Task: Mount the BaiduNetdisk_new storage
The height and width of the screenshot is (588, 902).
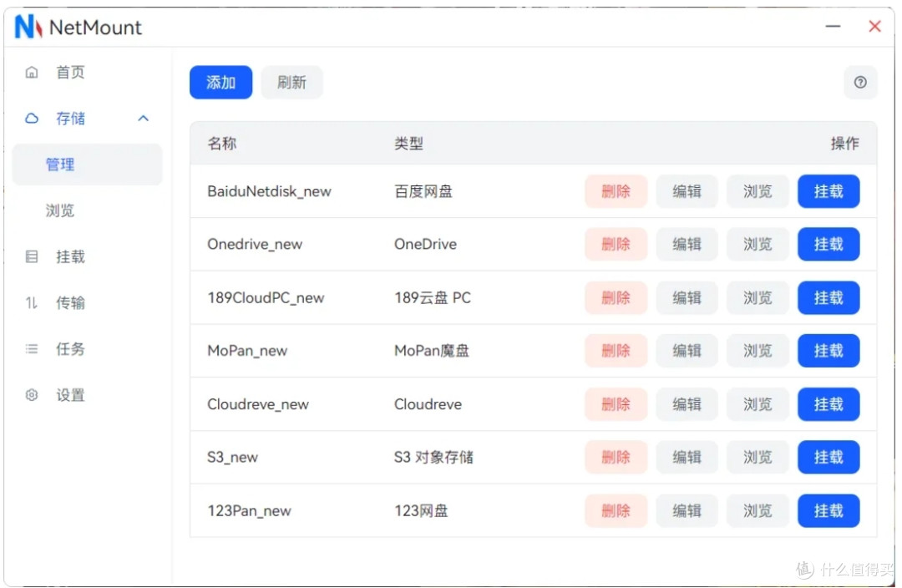Action: 829,191
